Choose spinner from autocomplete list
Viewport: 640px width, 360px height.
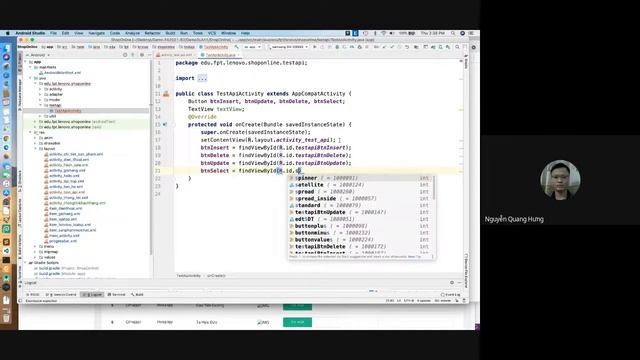click(360, 178)
